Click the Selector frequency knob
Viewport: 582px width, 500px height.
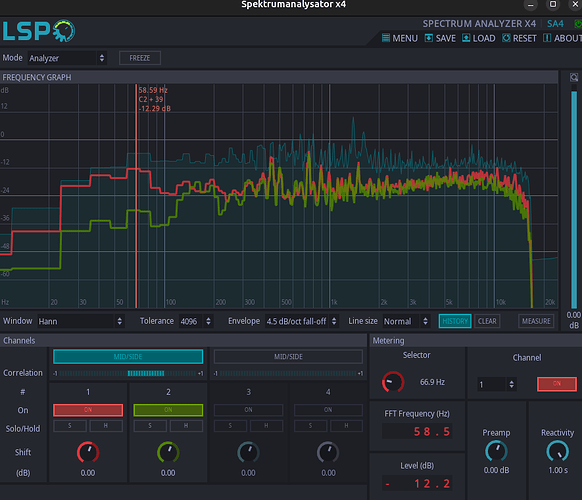[393, 382]
